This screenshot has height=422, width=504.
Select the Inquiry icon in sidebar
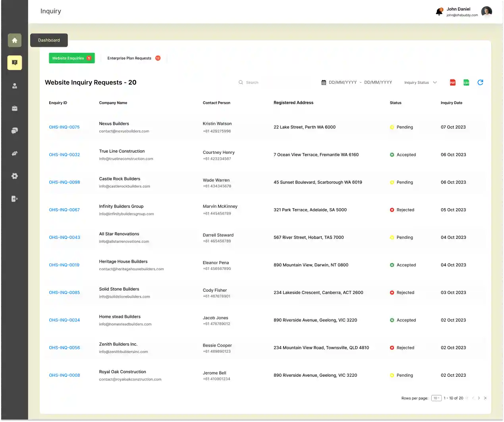15,62
